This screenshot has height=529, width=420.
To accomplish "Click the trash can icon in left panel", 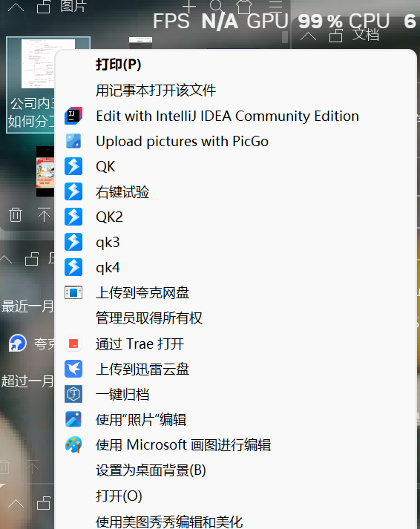I will (x=16, y=214).
